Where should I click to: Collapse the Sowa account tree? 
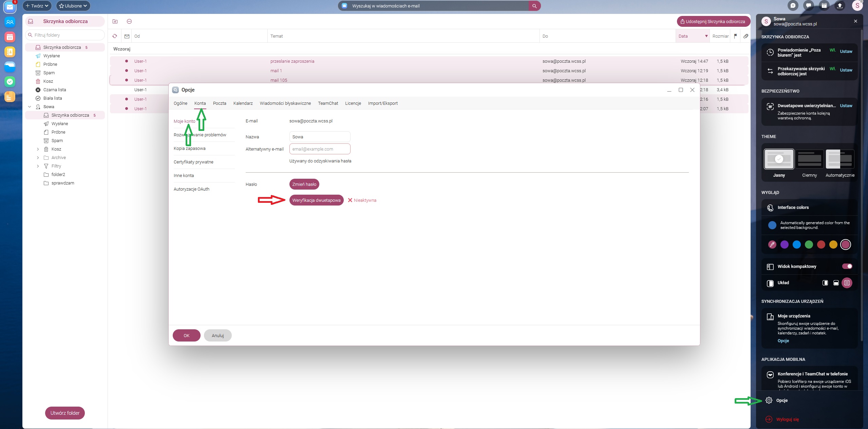point(30,107)
